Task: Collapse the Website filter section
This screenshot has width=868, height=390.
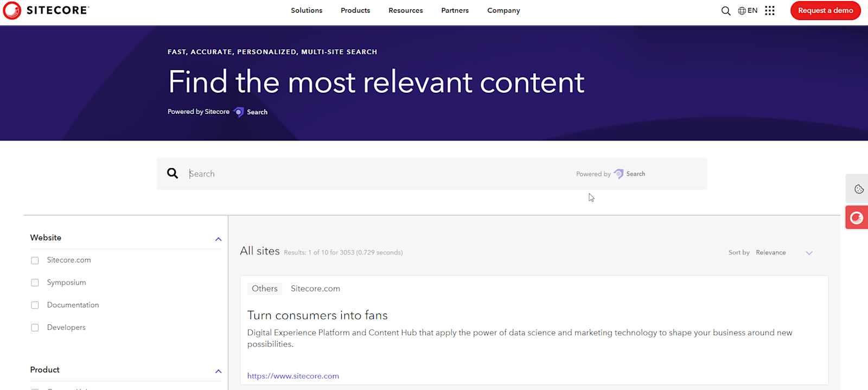Action: tap(218, 239)
